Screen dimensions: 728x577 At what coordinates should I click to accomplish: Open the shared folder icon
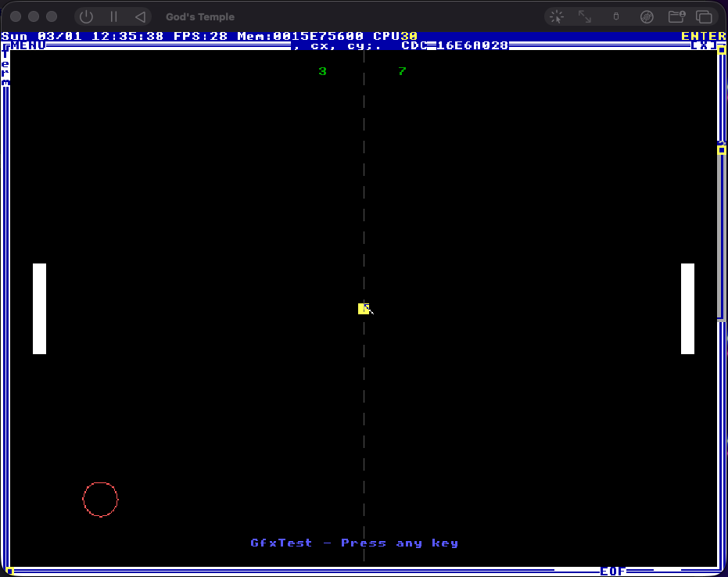pyautogui.click(x=676, y=16)
